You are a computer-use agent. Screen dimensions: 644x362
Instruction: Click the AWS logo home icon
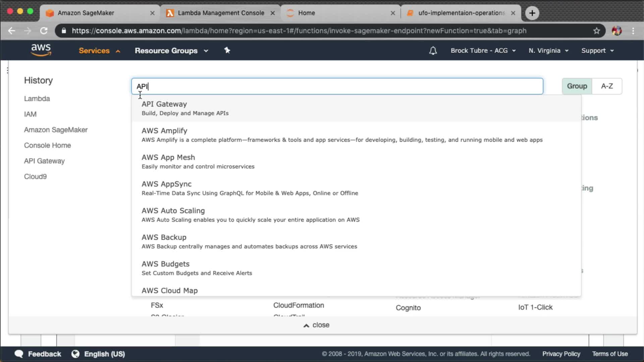click(x=41, y=50)
